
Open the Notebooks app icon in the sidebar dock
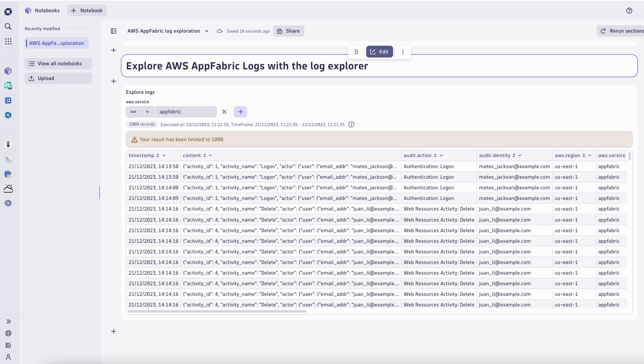point(8,71)
